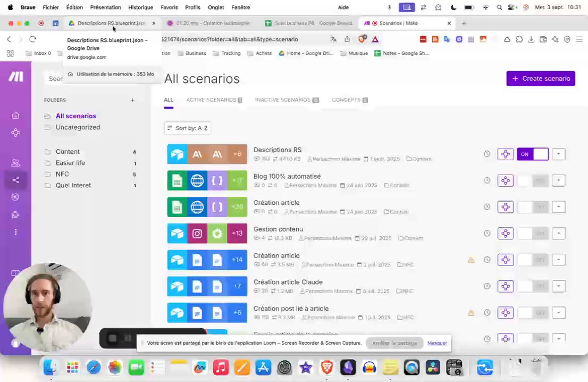
Task: Open scheduling clock for Descriptions RS
Action: click(487, 154)
